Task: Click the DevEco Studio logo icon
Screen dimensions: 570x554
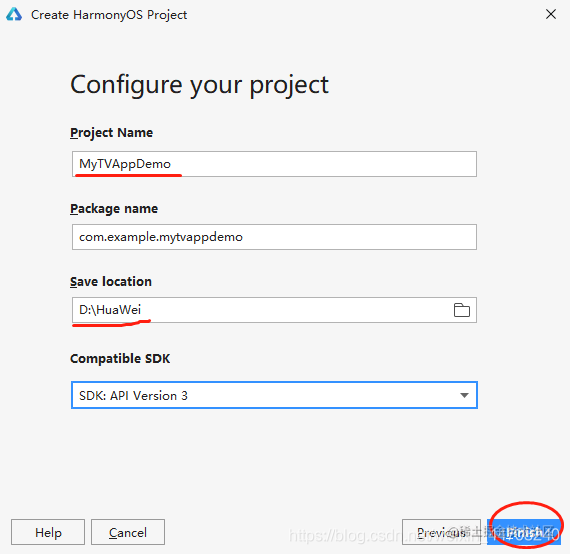Action: coord(14,15)
